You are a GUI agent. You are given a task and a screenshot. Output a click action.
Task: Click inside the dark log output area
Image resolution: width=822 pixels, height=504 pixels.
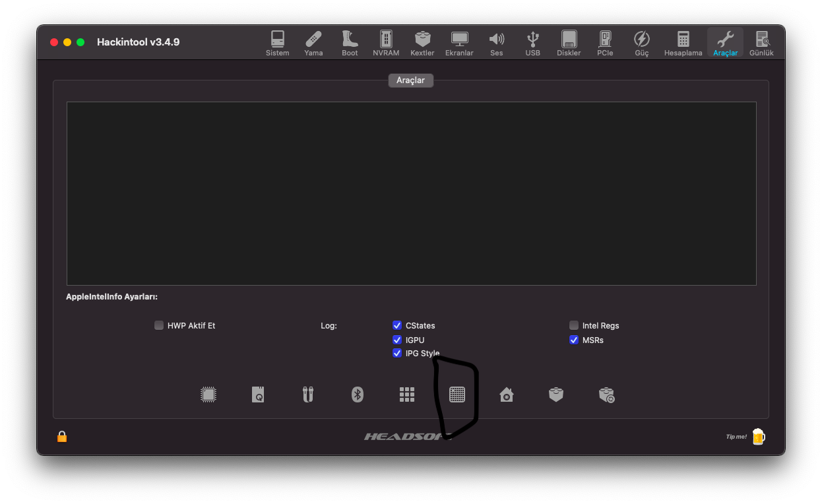pos(411,193)
